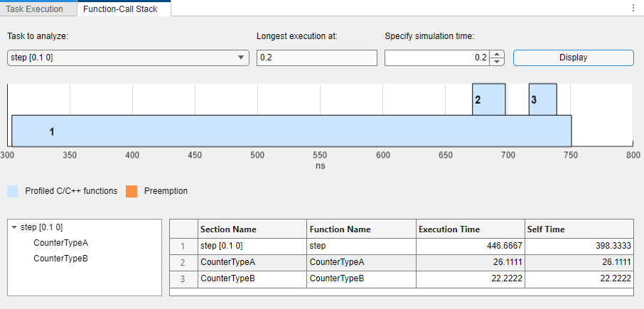Select CounterTypeA in the tree
The width and height of the screenshot is (644, 309).
coord(60,243)
